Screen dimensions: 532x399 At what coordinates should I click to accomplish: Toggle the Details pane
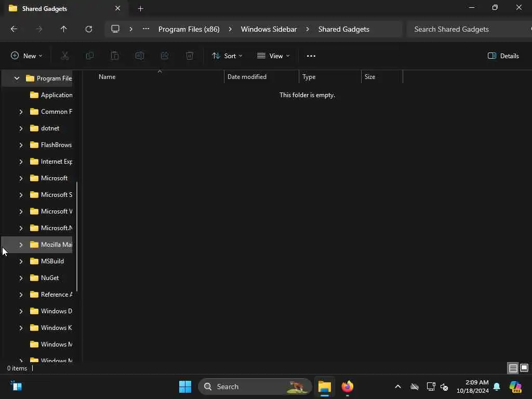[503, 56]
